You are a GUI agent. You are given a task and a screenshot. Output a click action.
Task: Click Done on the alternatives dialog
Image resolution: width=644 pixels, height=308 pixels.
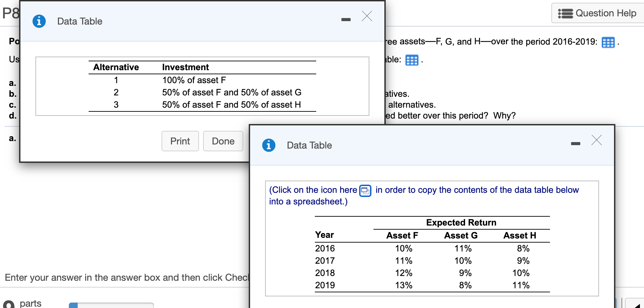pos(223,141)
